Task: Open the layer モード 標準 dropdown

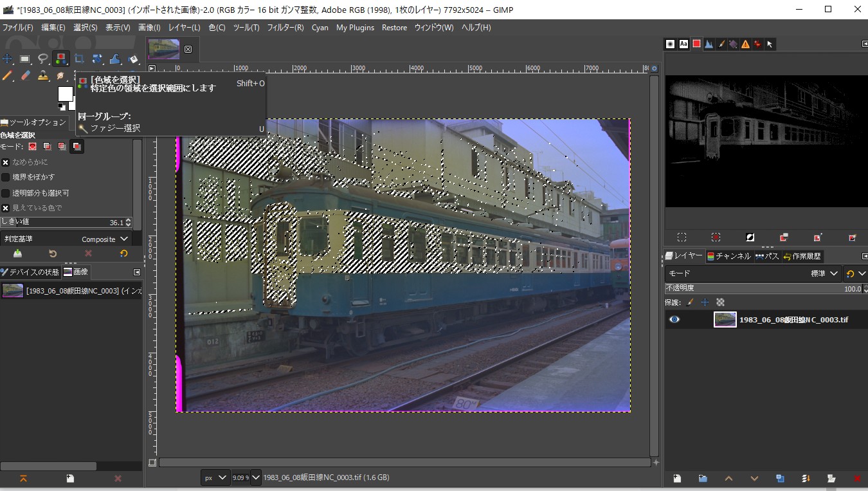Action: (754, 273)
